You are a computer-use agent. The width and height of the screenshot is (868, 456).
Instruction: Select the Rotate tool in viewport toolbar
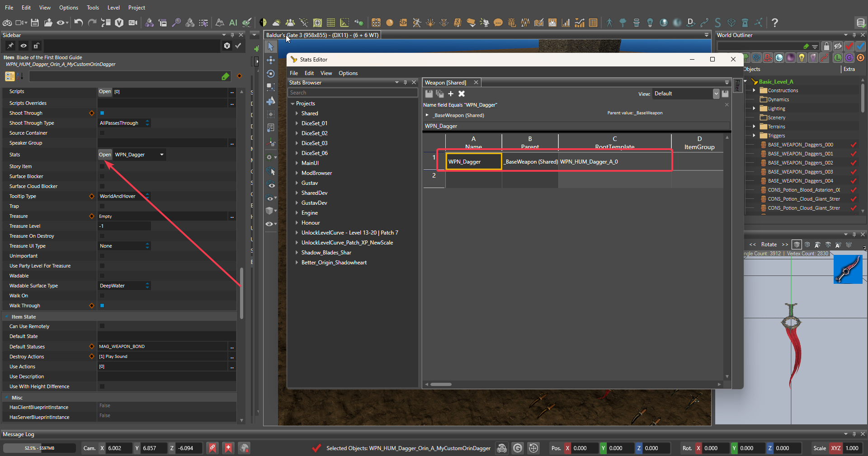271,74
